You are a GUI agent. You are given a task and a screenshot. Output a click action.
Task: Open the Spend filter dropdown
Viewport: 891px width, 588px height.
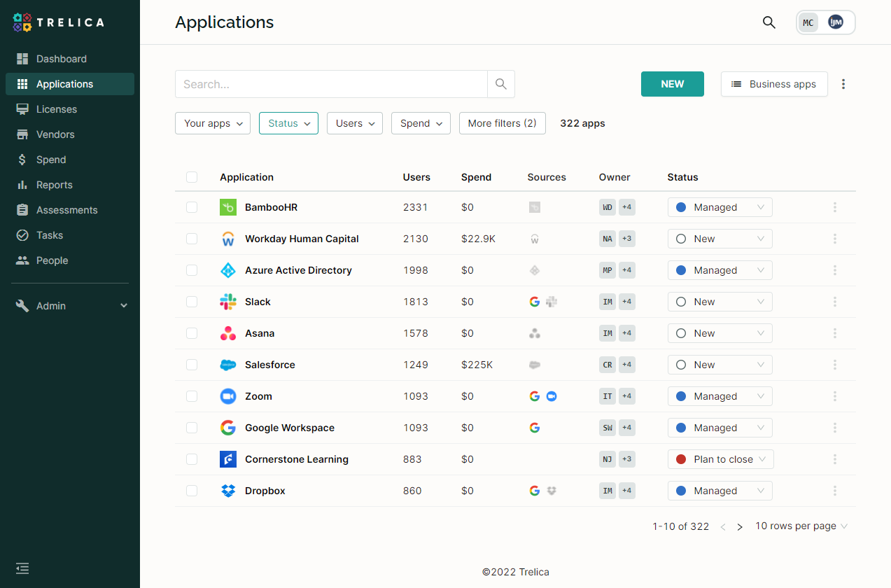point(421,123)
